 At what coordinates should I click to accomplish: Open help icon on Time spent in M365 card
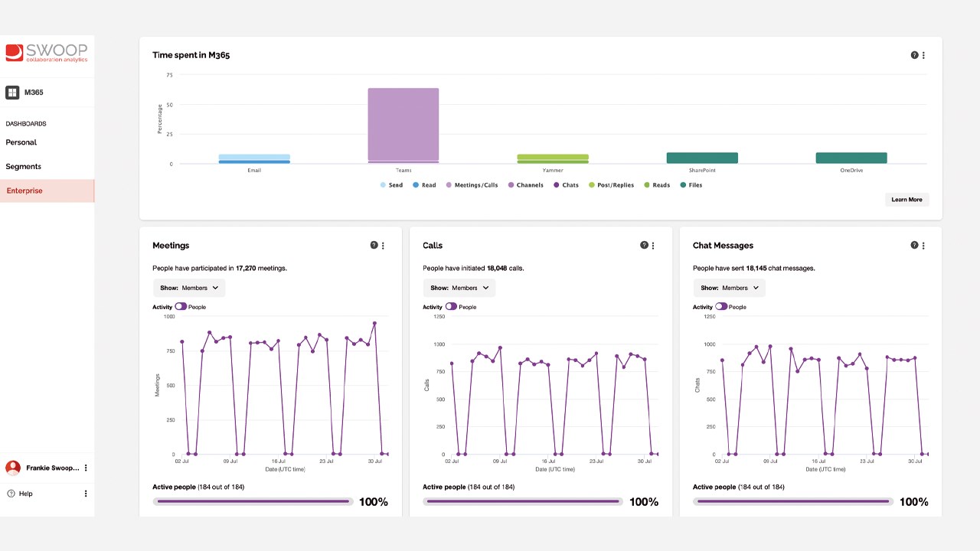914,55
